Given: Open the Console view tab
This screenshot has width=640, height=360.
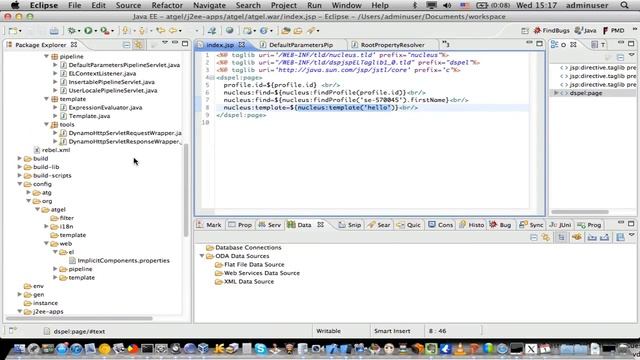Looking at the screenshot, I should click(x=441, y=225).
